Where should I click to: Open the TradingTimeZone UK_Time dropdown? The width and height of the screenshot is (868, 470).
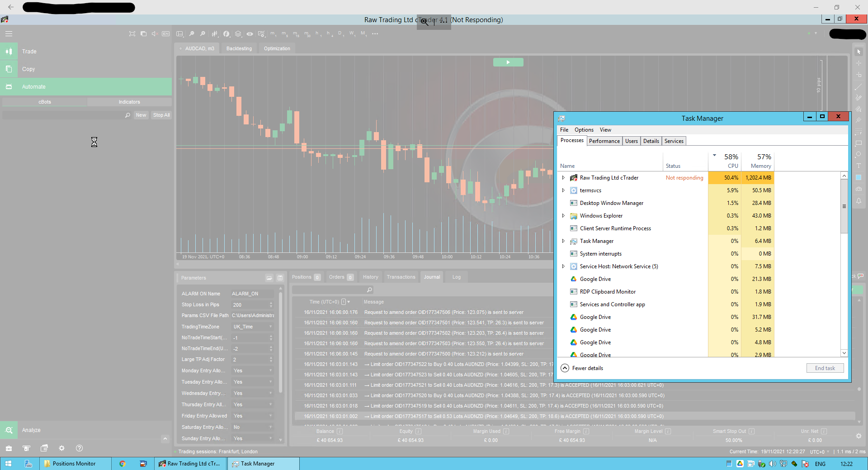[253, 327]
